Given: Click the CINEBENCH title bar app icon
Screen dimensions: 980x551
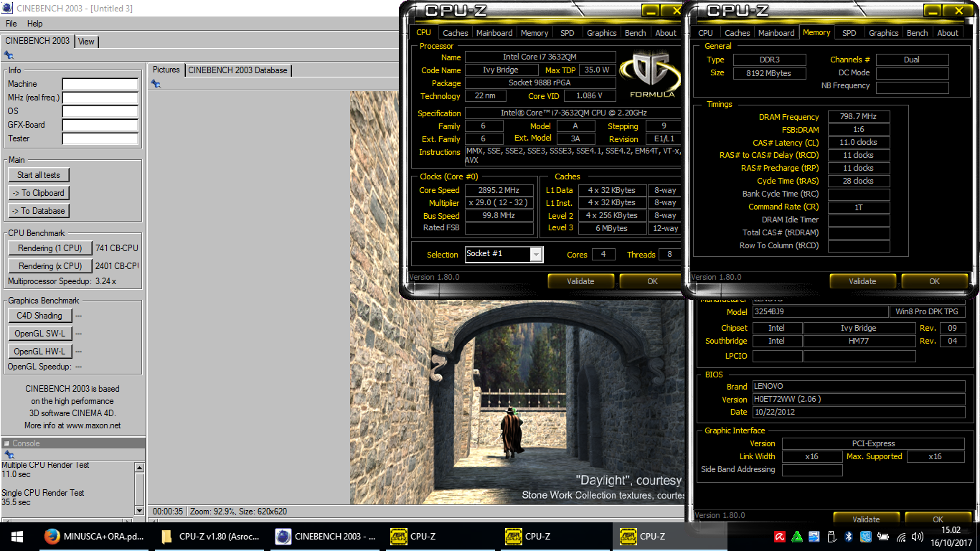Looking at the screenshot, I should 6,8.
